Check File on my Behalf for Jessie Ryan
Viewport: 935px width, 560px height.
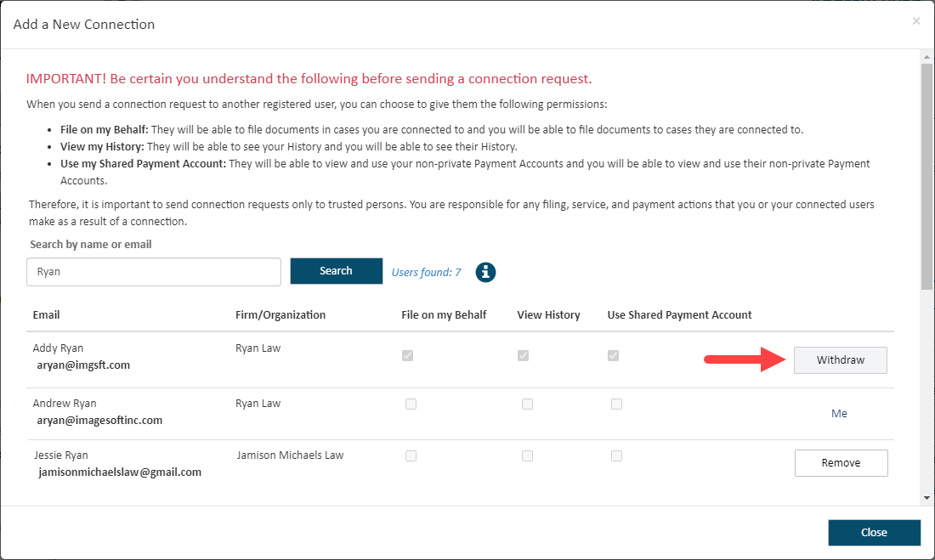411,455
